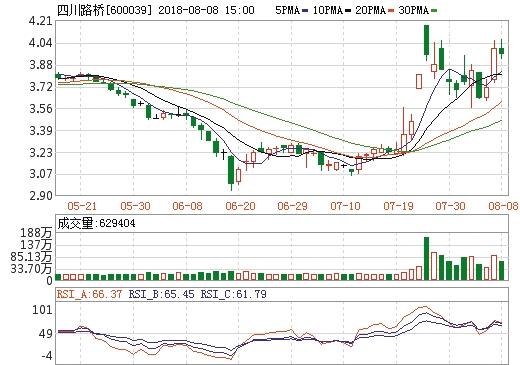Image resolution: width=520 pixels, height=365 pixels.
Task: Click the RSI_A:66.37 indicator label
Action: [x=89, y=294]
